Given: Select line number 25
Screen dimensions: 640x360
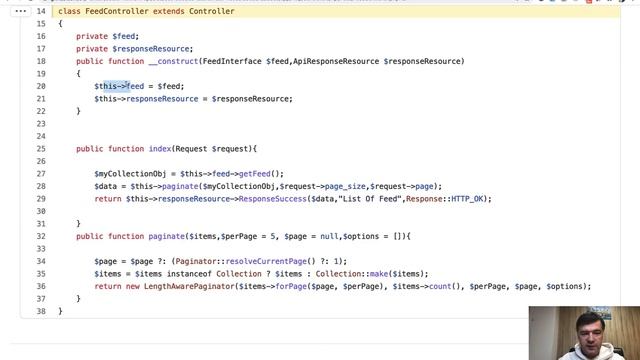Looking at the screenshot, I should coord(41,149).
